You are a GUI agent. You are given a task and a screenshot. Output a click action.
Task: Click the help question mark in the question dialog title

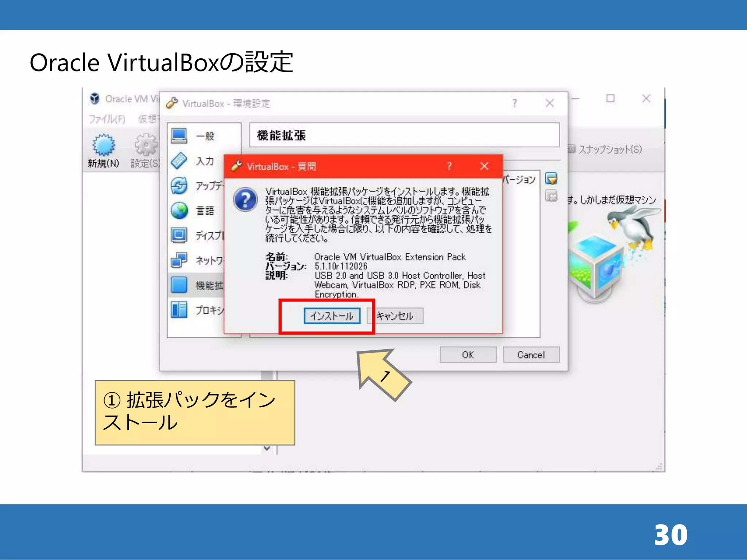449,166
